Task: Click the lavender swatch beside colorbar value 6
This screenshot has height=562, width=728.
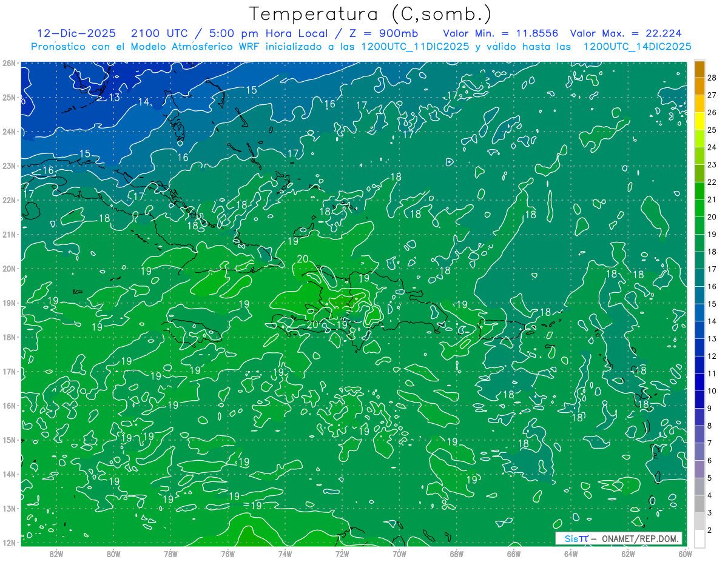Action: click(x=699, y=469)
